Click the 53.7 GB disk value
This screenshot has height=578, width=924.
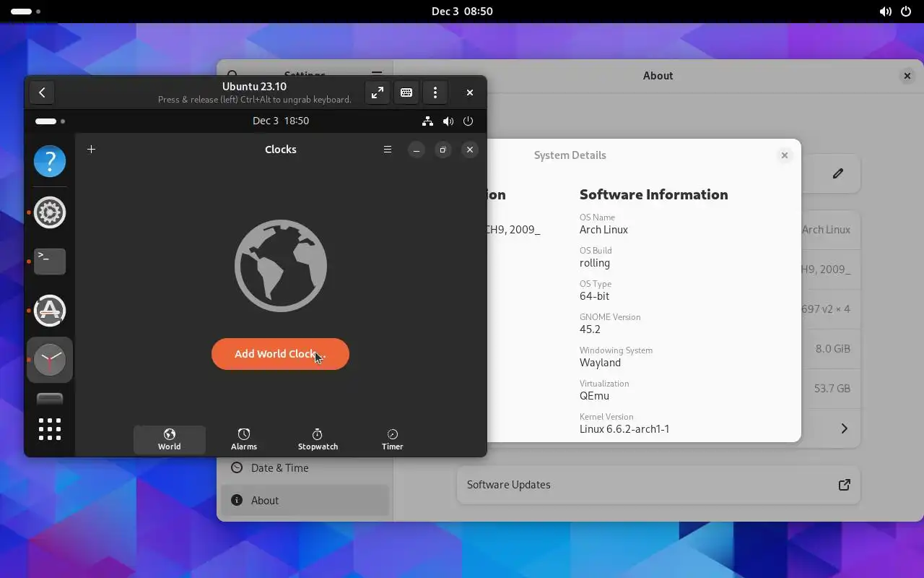coord(832,388)
